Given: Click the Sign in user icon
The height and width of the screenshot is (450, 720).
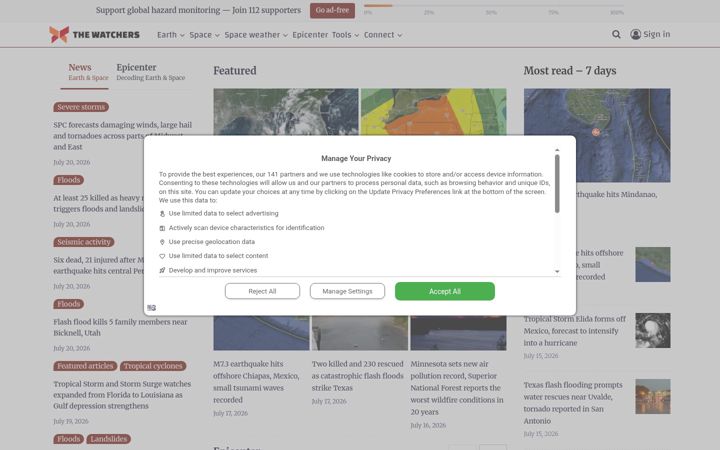Looking at the screenshot, I should tap(636, 34).
